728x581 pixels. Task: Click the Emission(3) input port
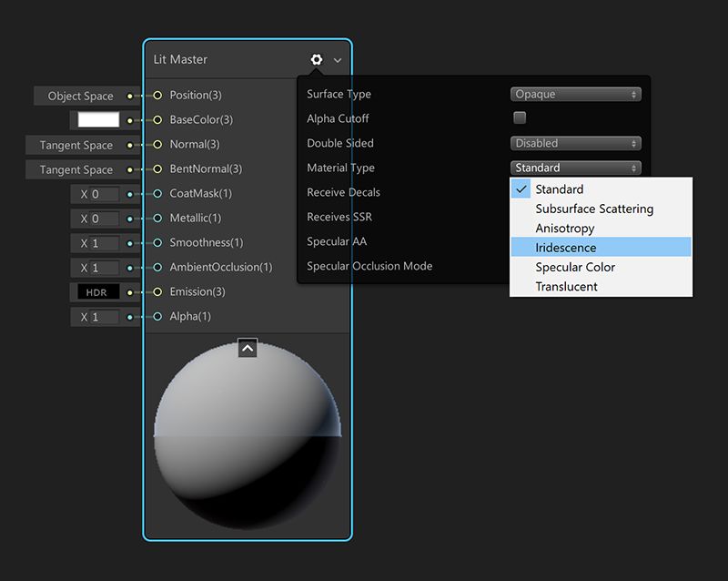157,292
